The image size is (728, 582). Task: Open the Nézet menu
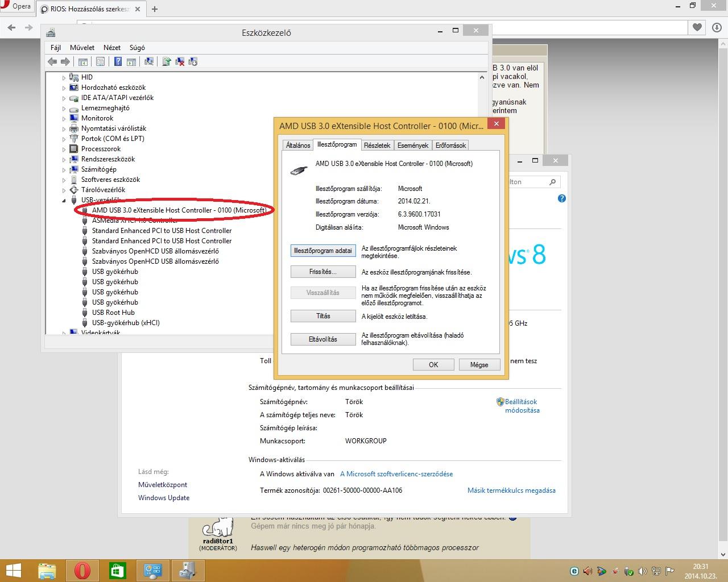(112, 48)
